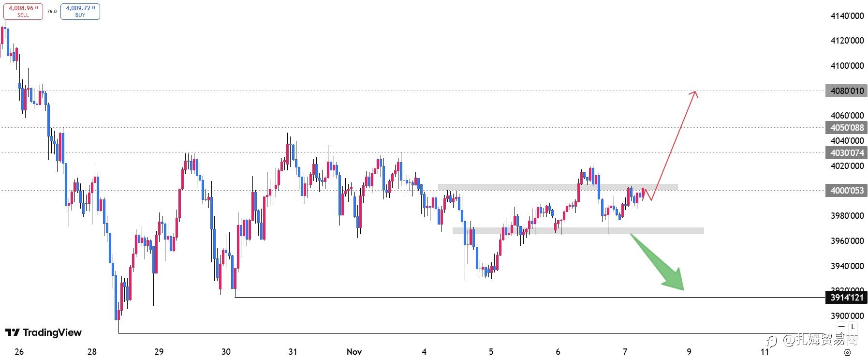
Task: Toggle the dash button beside L
Action: (842, 327)
